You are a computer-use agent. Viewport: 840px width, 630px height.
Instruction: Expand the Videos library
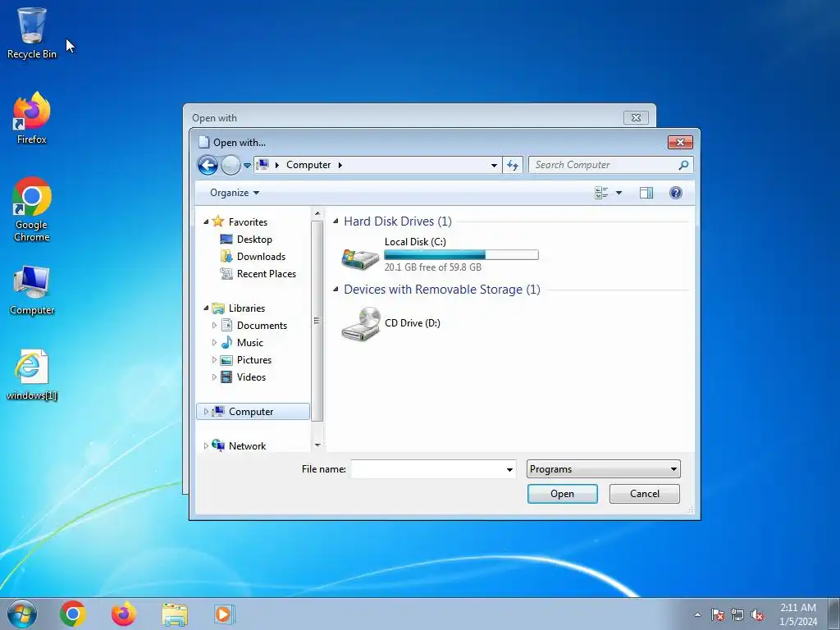coord(214,377)
